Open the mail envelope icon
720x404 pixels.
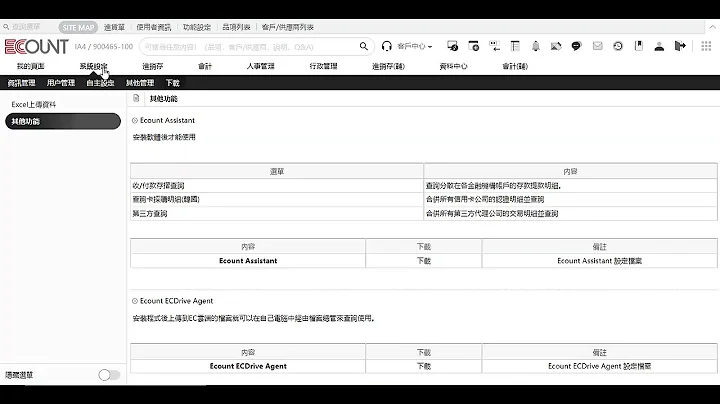coord(597,46)
